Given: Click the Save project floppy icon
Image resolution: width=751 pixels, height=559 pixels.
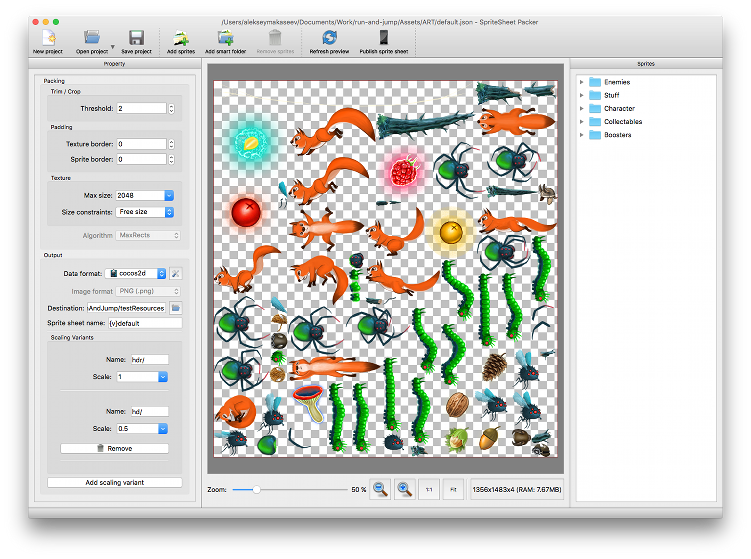Looking at the screenshot, I should pos(137,38).
